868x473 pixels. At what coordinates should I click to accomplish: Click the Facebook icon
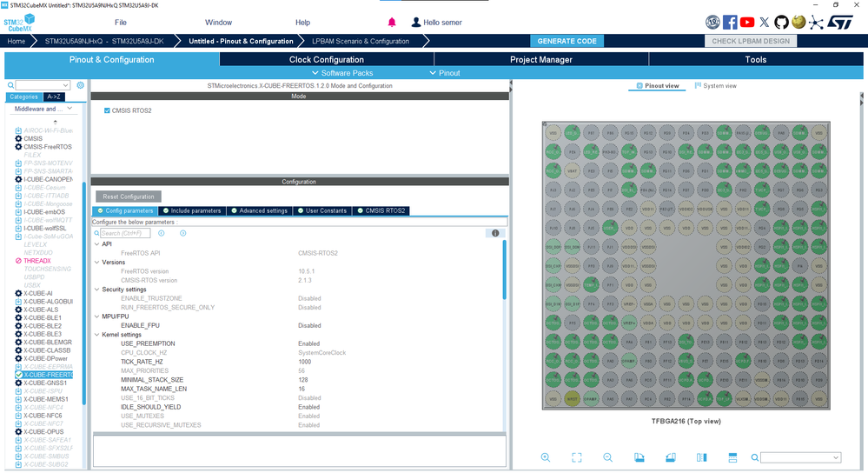click(x=730, y=22)
